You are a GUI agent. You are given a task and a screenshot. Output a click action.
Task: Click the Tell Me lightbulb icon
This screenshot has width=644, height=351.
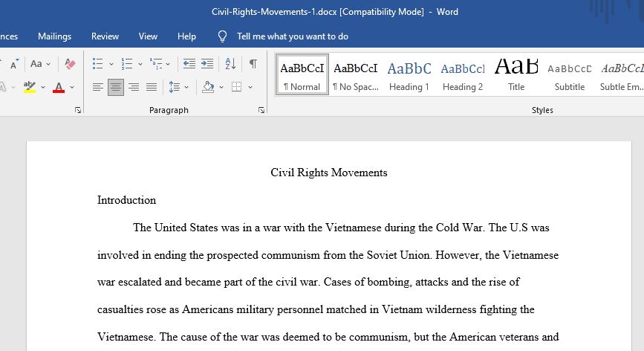222,36
